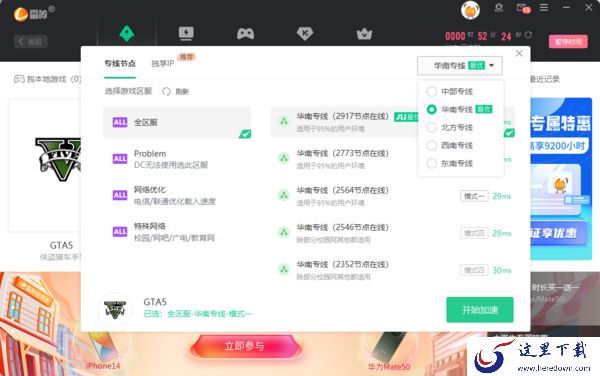Click the 模式一 tag on the 29ms row
This screenshot has height=376, width=600.
[x=474, y=196]
